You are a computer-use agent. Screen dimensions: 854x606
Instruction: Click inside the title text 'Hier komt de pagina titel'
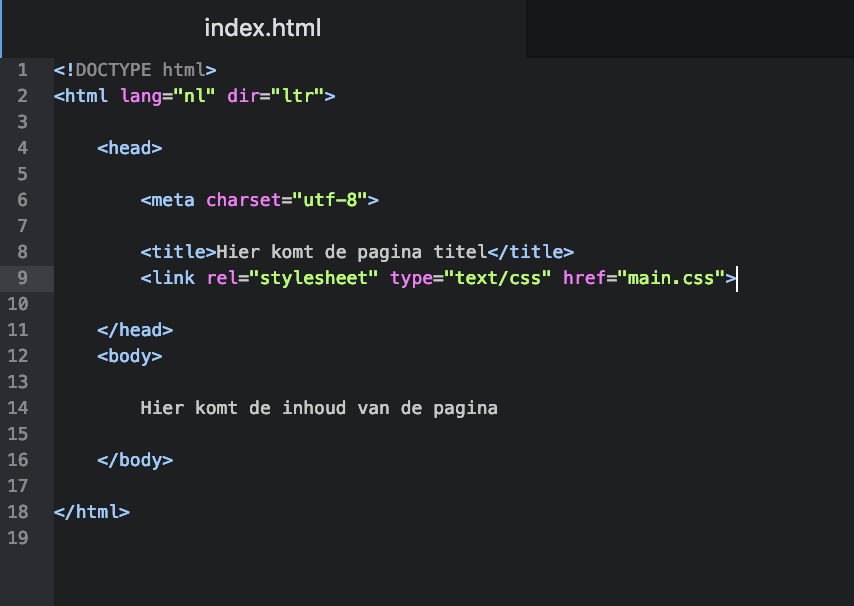click(x=351, y=252)
